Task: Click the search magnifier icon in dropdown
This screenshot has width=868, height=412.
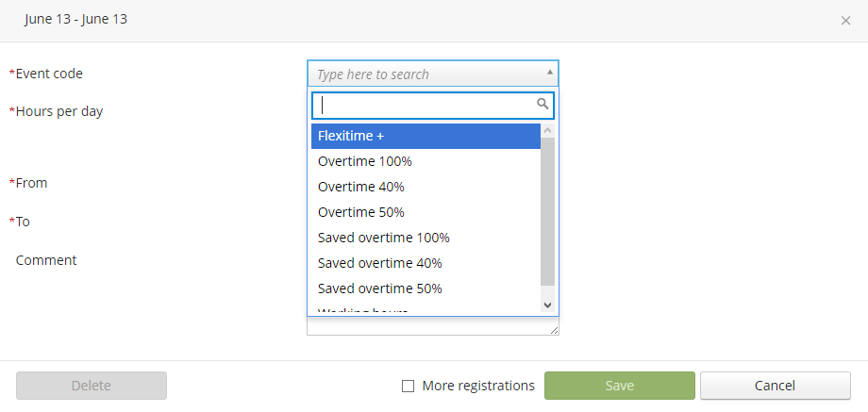Action: coord(542,105)
